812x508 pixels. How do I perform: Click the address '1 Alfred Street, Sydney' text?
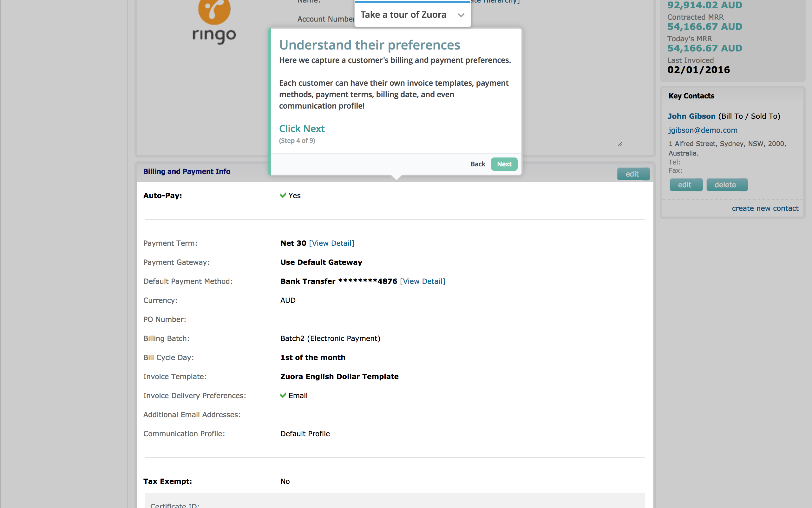pos(727,148)
